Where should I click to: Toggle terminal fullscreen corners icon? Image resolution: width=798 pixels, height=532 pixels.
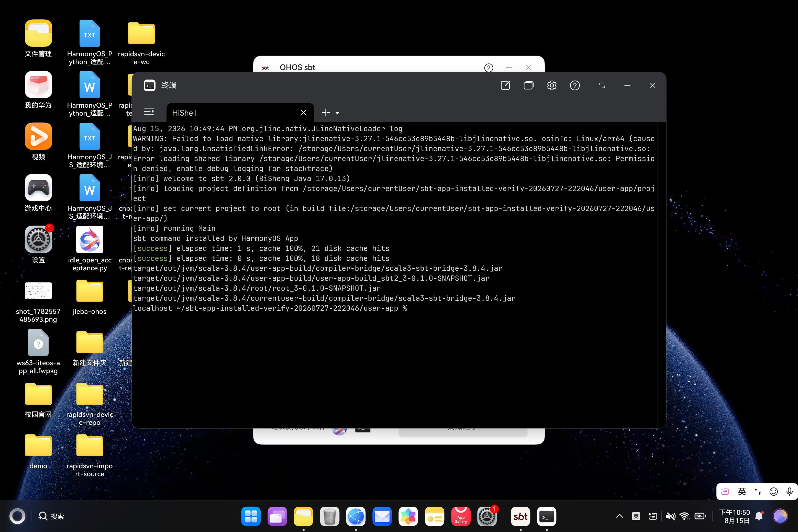[602, 85]
